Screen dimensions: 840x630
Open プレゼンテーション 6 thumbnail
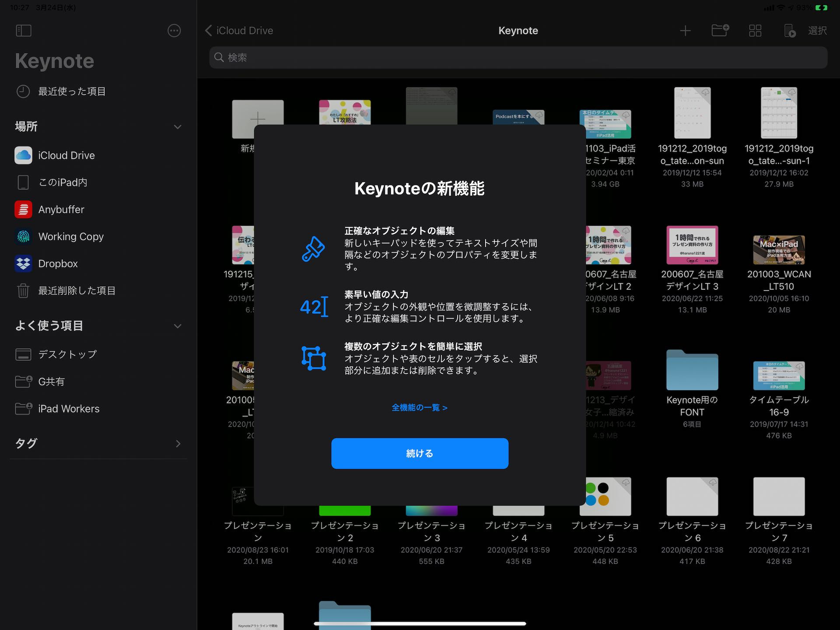coord(692,497)
